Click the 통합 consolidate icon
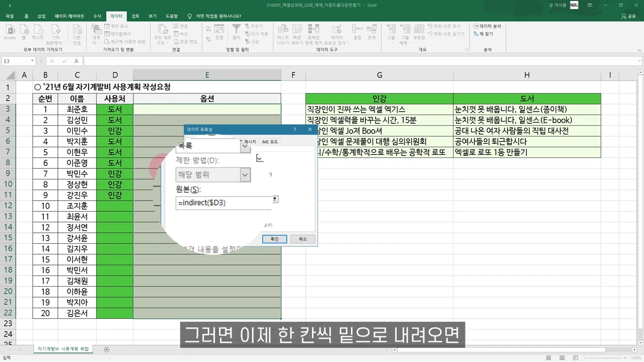The width and height of the screenshot is (644, 362). pos(357,32)
